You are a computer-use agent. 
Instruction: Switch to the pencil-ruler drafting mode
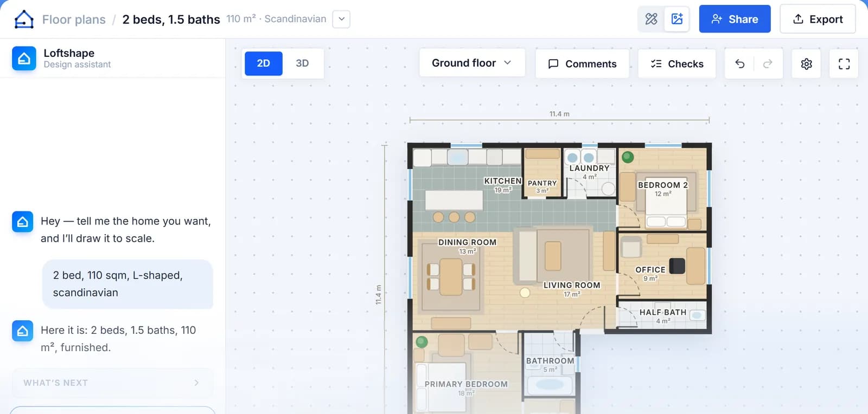(x=651, y=19)
